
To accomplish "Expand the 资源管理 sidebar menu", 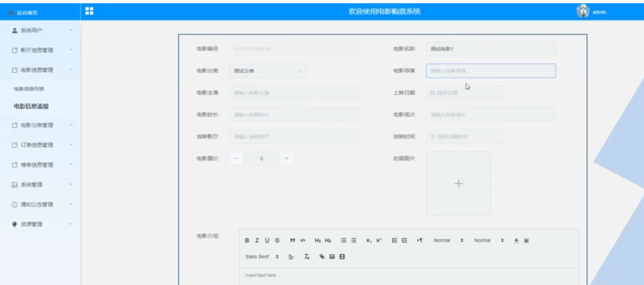I will (40, 224).
